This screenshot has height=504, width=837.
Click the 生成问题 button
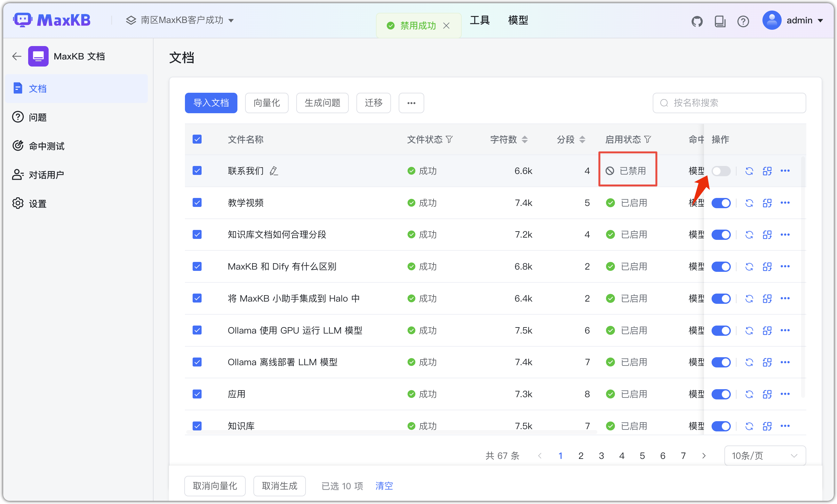(x=323, y=103)
